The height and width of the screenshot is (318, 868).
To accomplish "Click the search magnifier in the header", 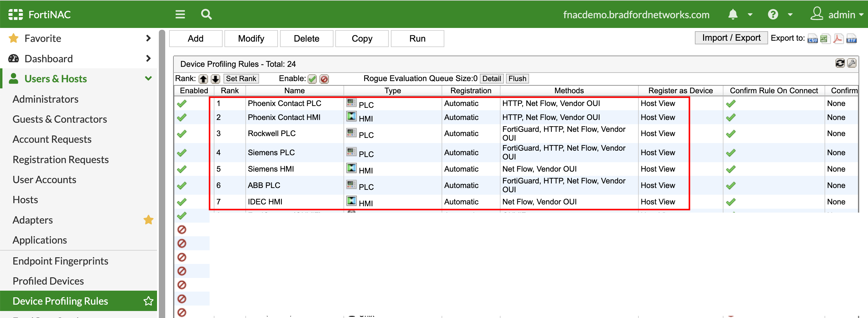I will 206,14.
